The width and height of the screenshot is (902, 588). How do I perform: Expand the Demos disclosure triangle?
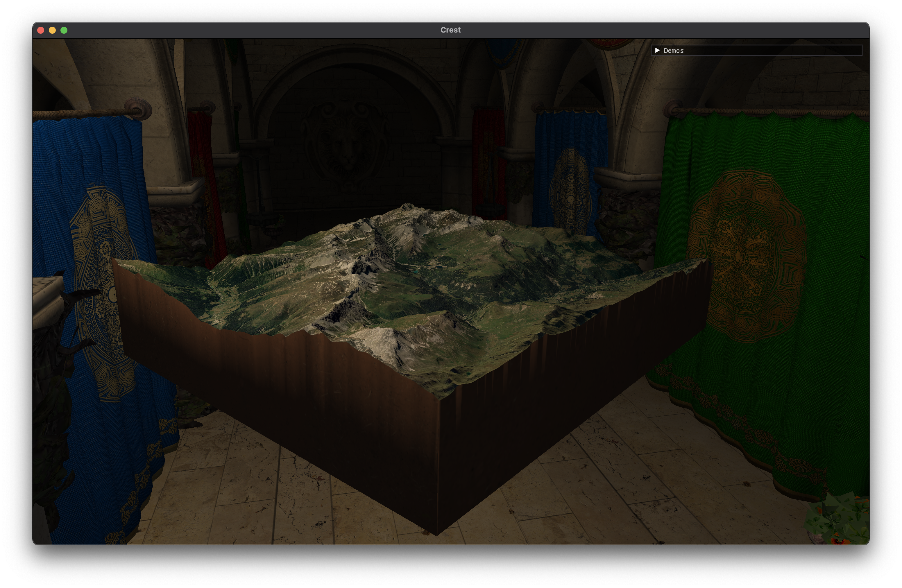pyautogui.click(x=657, y=50)
